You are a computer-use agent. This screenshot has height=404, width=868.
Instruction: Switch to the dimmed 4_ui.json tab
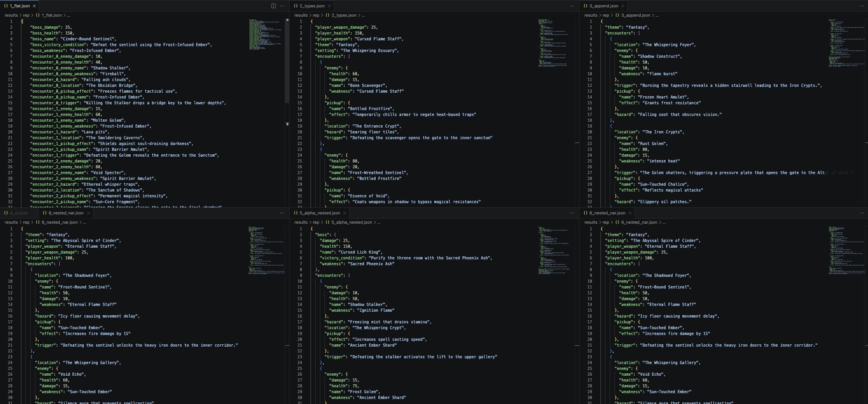tap(19, 213)
